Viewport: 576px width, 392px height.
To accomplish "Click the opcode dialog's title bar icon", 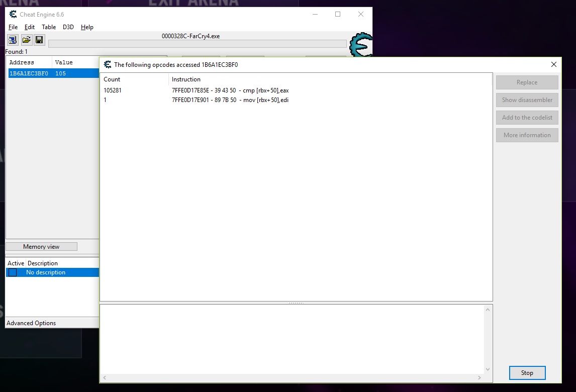I will tap(107, 64).
